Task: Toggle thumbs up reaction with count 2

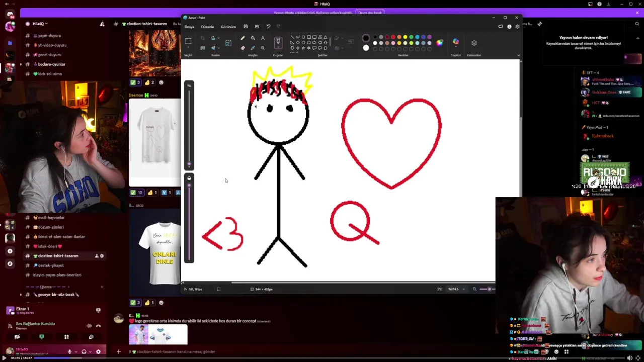Action: (x=150, y=82)
